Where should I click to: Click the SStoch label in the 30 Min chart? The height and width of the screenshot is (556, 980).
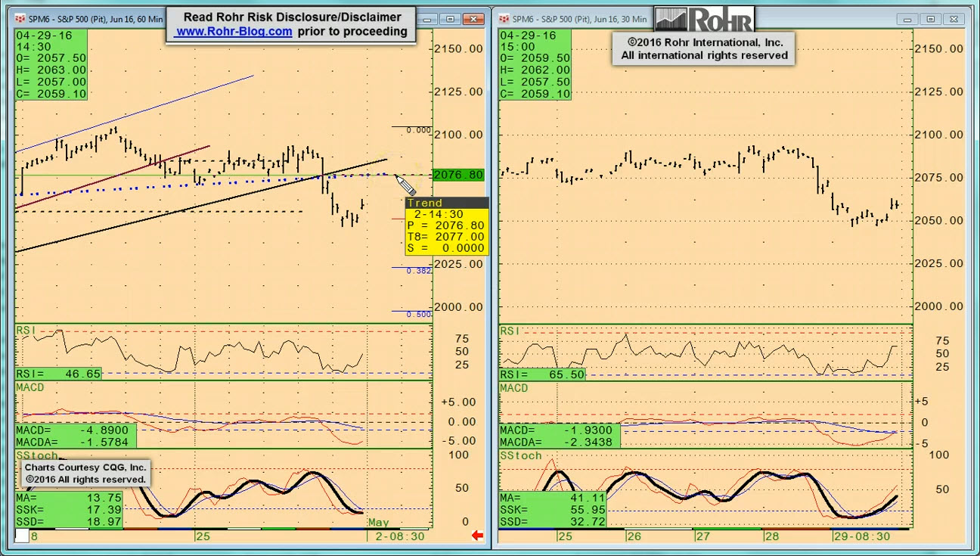[x=520, y=455]
